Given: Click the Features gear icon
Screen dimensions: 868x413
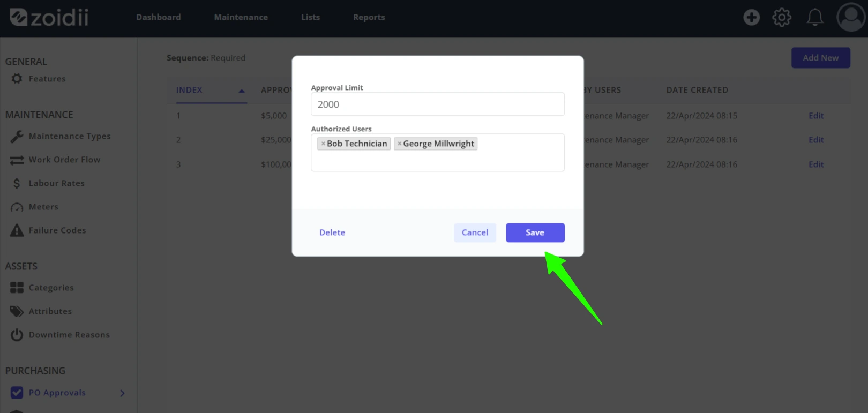Looking at the screenshot, I should pyautogui.click(x=17, y=79).
